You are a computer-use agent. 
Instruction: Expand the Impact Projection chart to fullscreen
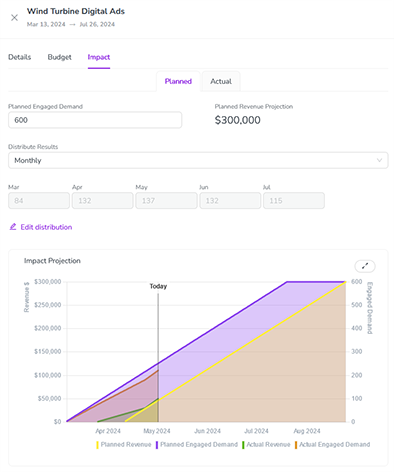[x=365, y=266]
